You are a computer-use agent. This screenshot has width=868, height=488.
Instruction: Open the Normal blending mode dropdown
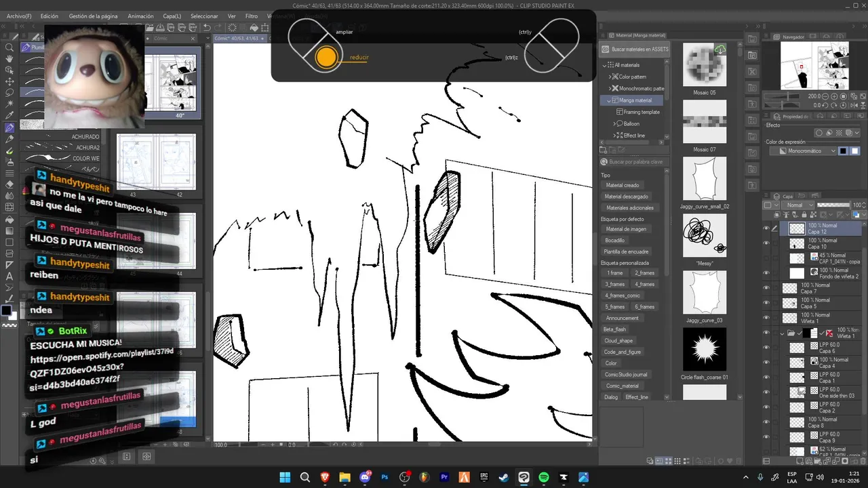coord(798,205)
